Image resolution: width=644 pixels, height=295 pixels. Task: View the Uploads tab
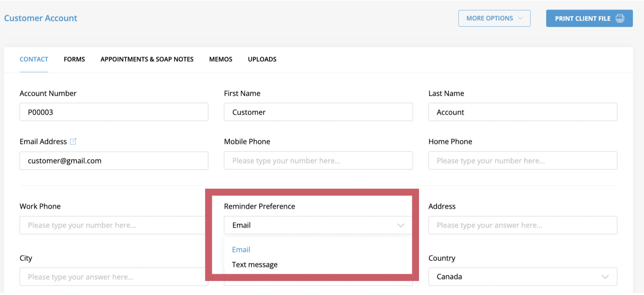click(x=262, y=59)
